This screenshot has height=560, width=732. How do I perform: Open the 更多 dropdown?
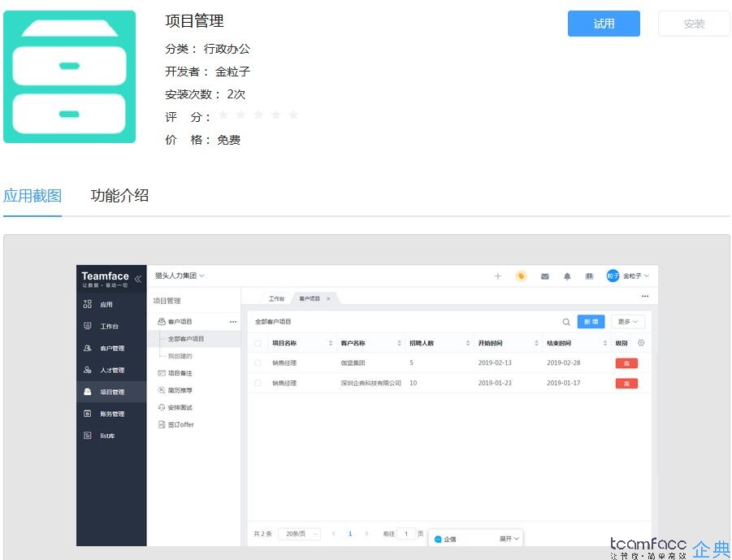pos(628,322)
